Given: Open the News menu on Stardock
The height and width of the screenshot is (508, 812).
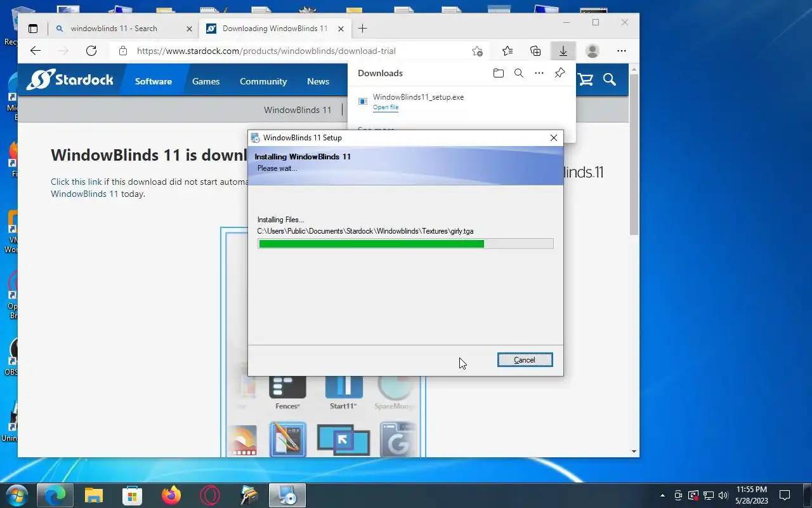Looking at the screenshot, I should (x=318, y=81).
